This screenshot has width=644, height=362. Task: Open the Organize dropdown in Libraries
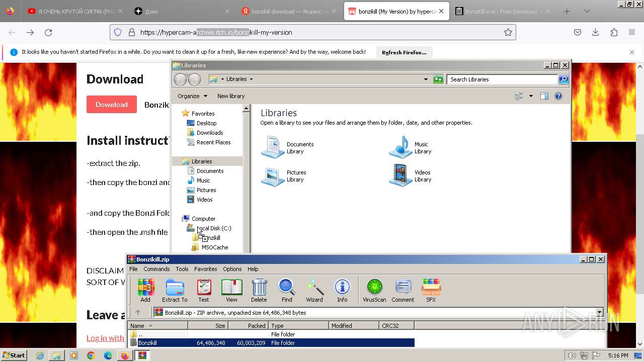pyautogui.click(x=192, y=96)
